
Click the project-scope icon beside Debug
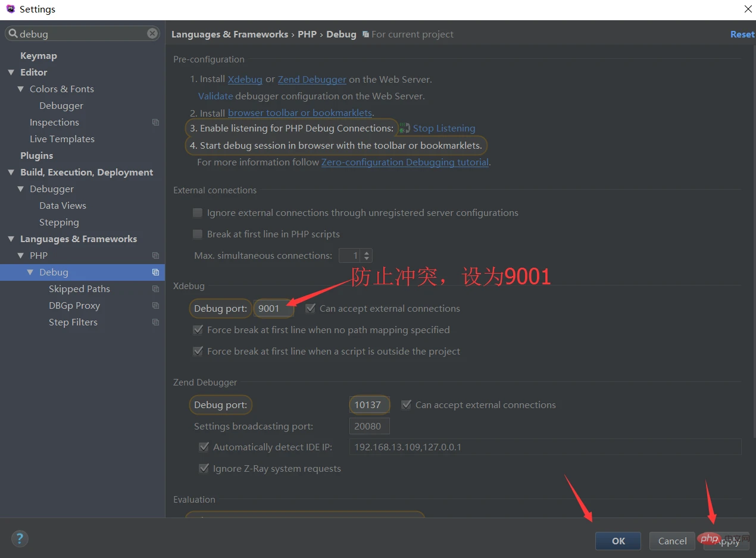pyautogui.click(x=155, y=272)
